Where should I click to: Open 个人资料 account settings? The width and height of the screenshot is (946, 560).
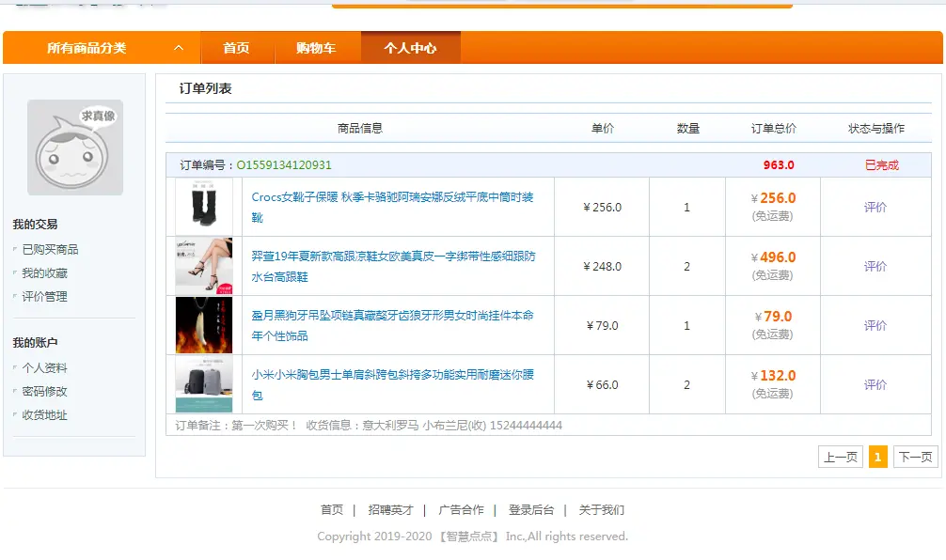pyautogui.click(x=44, y=367)
